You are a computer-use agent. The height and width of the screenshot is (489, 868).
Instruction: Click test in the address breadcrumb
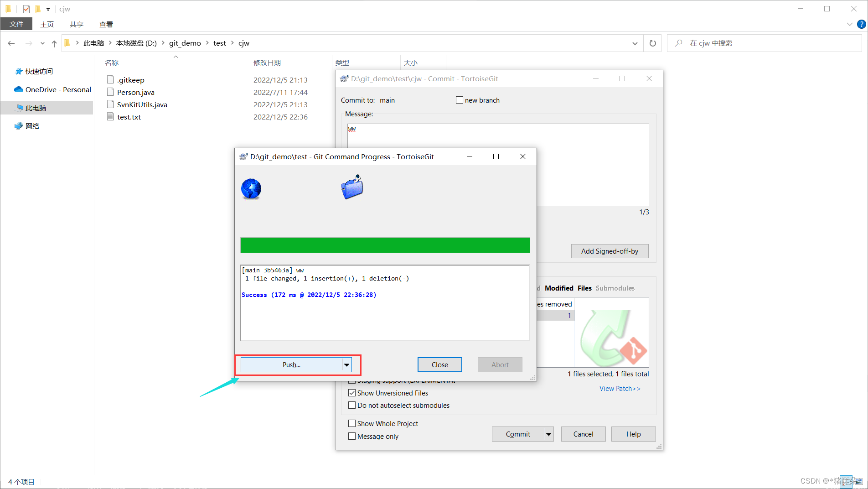(x=219, y=43)
